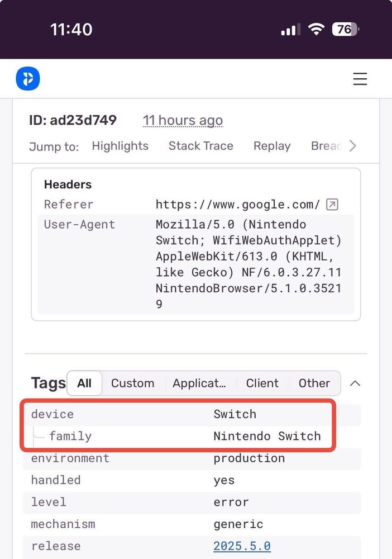Viewport: 392px width, 559px height.
Task: Tap the battery indicator showing 76
Action: point(345,29)
